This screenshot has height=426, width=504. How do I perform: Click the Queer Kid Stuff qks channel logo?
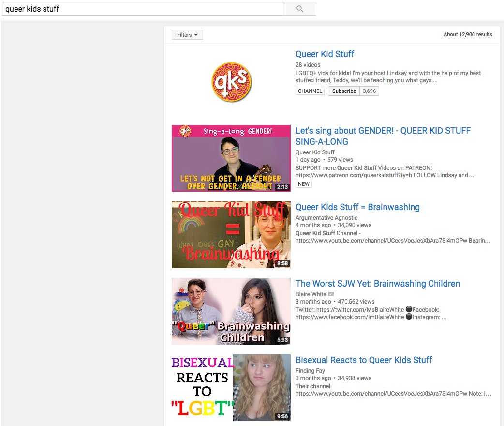pyautogui.click(x=231, y=82)
